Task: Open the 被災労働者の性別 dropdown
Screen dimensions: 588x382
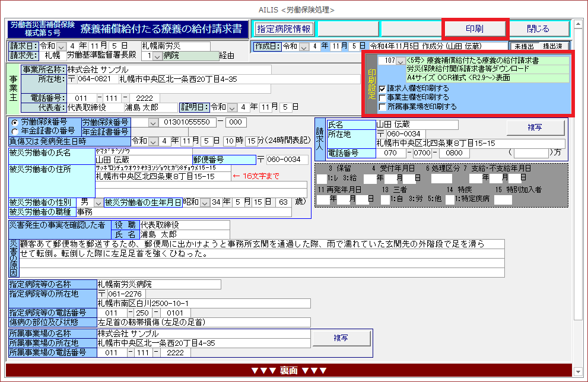Action: click(x=98, y=202)
